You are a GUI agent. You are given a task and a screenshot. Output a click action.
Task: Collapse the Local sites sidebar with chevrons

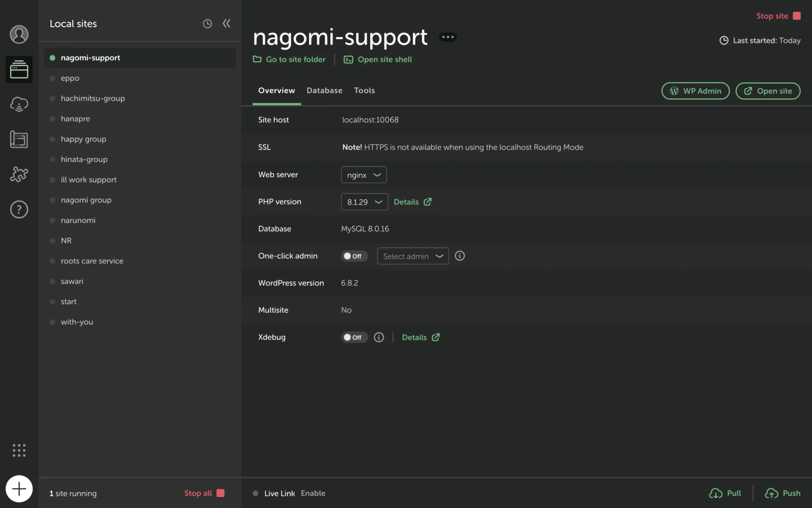tap(226, 24)
